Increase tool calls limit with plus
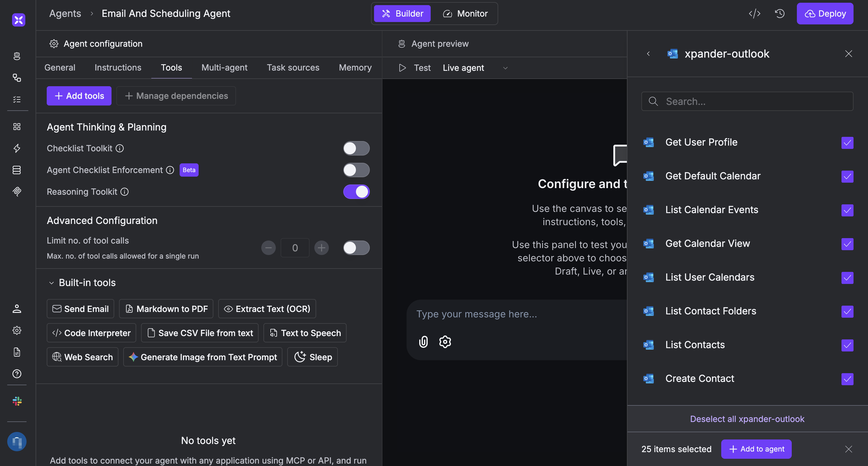868x466 pixels. (x=322, y=248)
